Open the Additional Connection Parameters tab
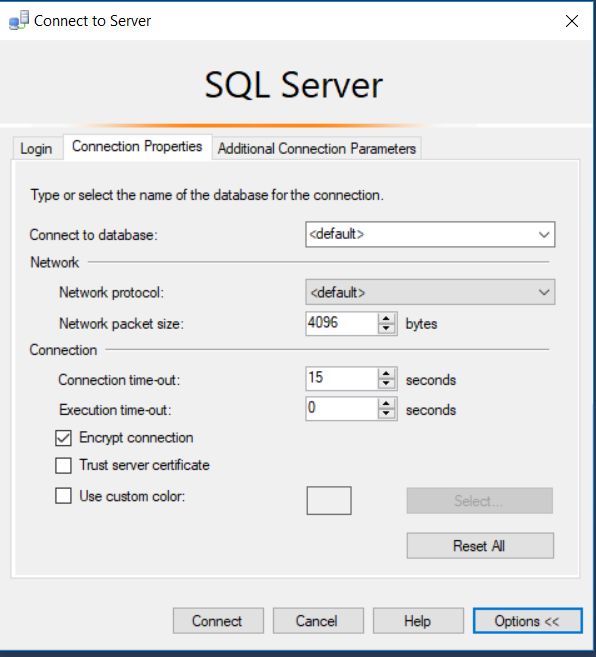This screenshot has width=596, height=657. coord(317,148)
